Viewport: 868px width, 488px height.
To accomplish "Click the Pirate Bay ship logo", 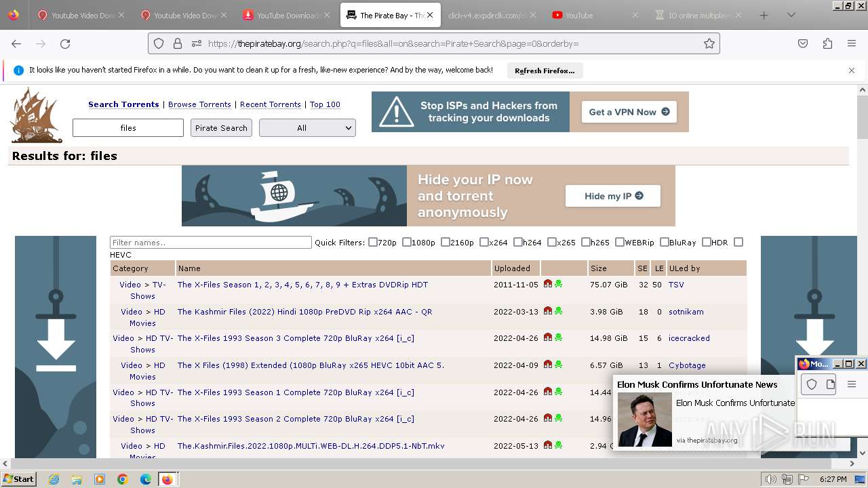I will [37, 115].
